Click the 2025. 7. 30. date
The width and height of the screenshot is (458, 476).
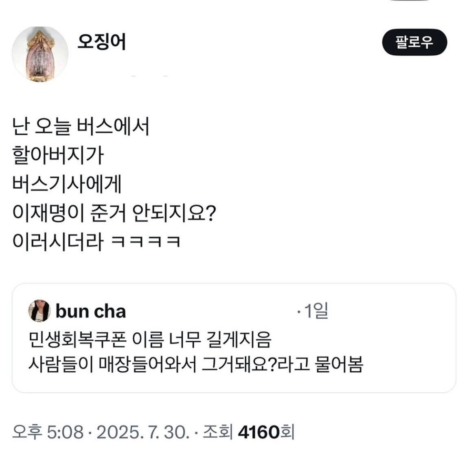[x=142, y=432]
